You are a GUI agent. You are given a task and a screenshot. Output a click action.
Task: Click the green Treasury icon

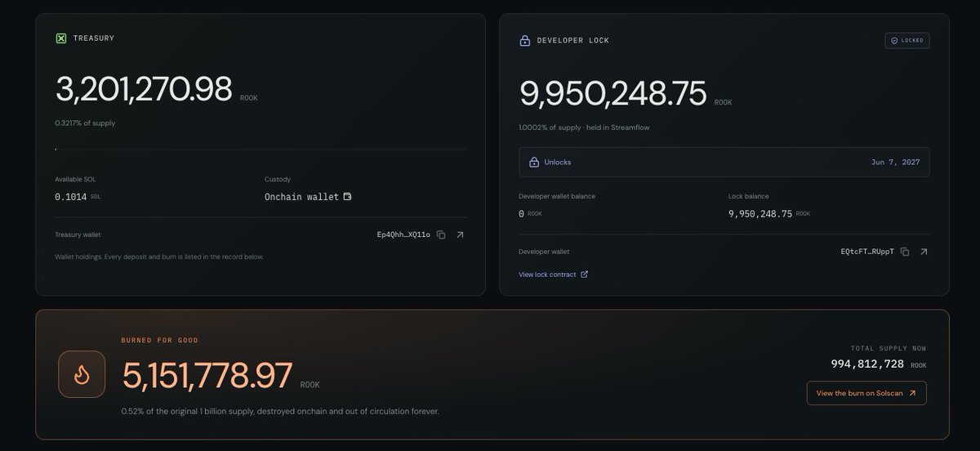click(60, 38)
